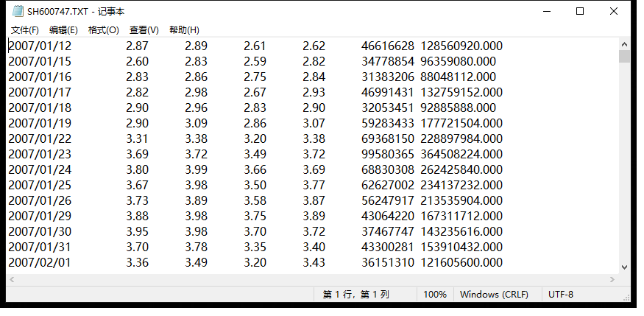Click the volume value 99580365
644x316 pixels.
tap(388, 154)
